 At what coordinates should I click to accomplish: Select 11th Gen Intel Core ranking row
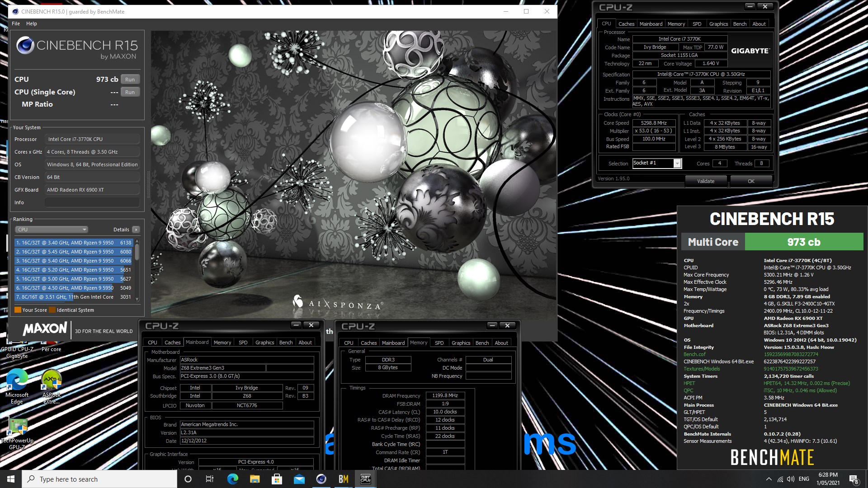[74, 297]
